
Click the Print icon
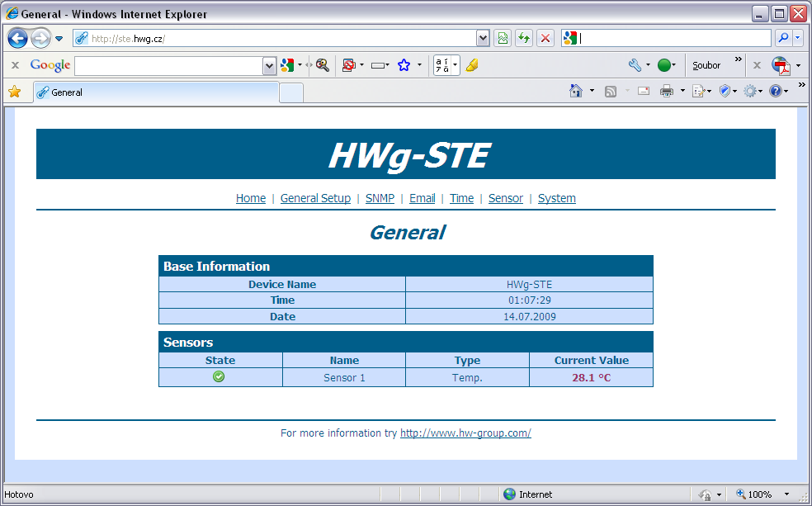(667, 91)
